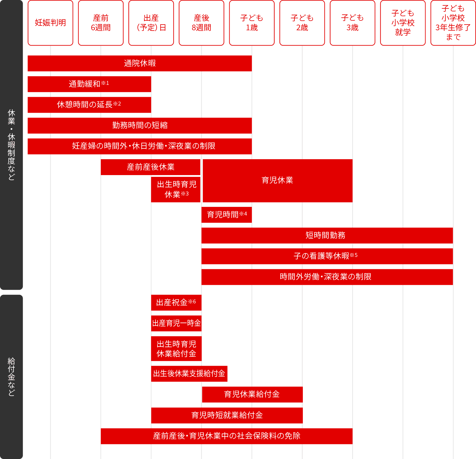Click the 子ども1歳 header box
This screenshot has height=459, width=476.
coord(252,23)
